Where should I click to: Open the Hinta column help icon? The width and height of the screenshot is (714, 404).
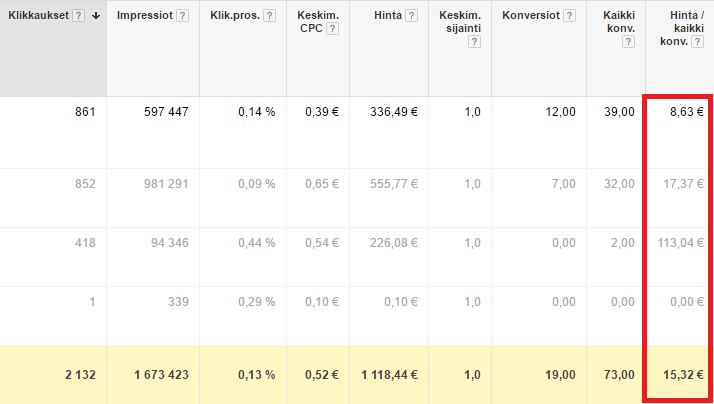point(412,15)
